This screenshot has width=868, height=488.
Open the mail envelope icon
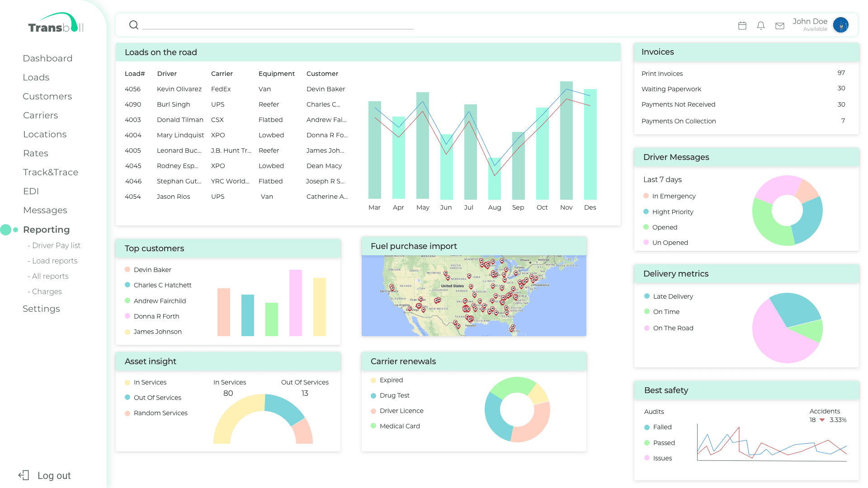pyautogui.click(x=780, y=26)
